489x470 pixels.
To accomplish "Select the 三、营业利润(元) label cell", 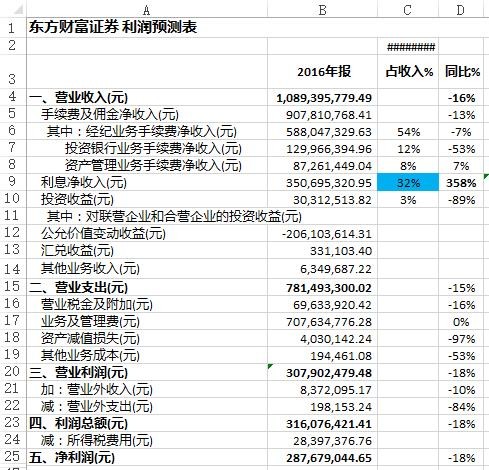I will (147, 372).
